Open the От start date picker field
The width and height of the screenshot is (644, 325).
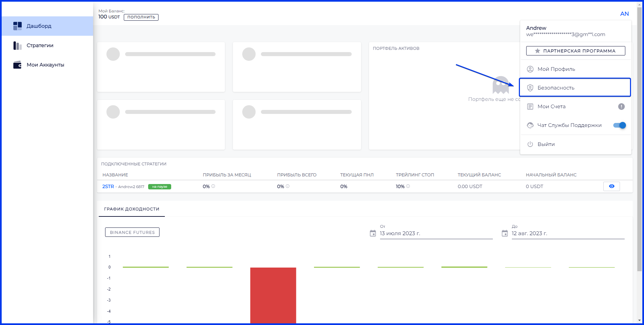click(436, 233)
